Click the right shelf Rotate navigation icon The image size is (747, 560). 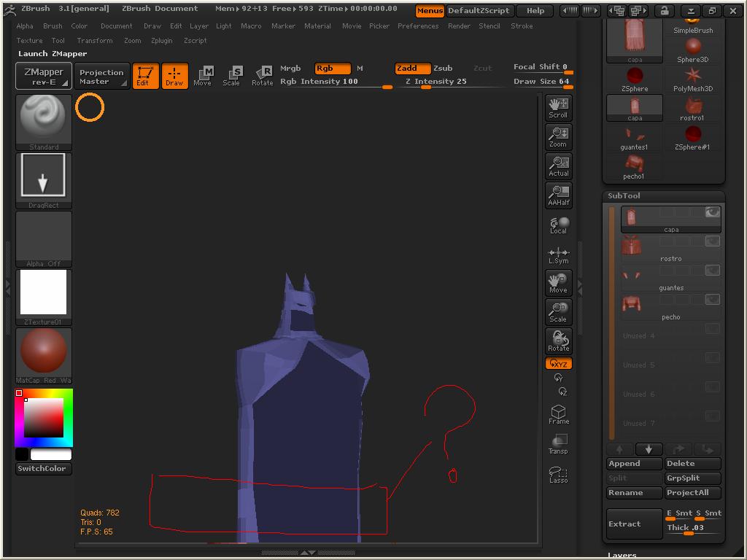[558, 341]
